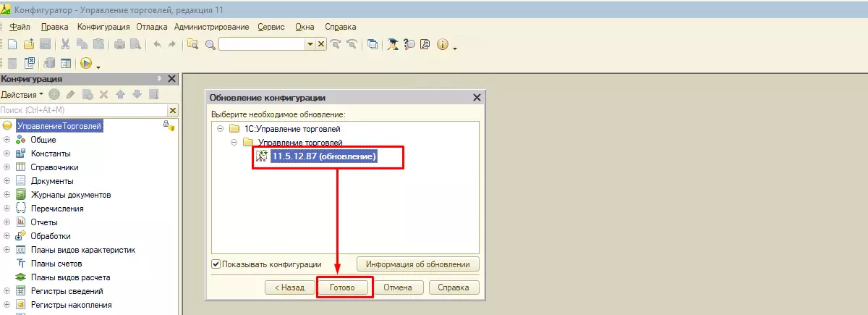Expand the Документы tree node
The width and height of the screenshot is (868, 315).
point(7,181)
